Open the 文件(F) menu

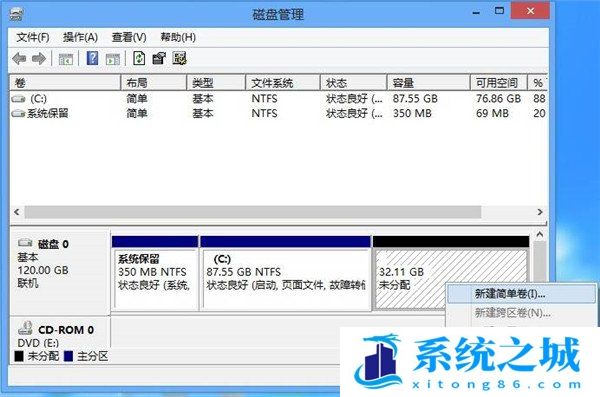pos(33,38)
